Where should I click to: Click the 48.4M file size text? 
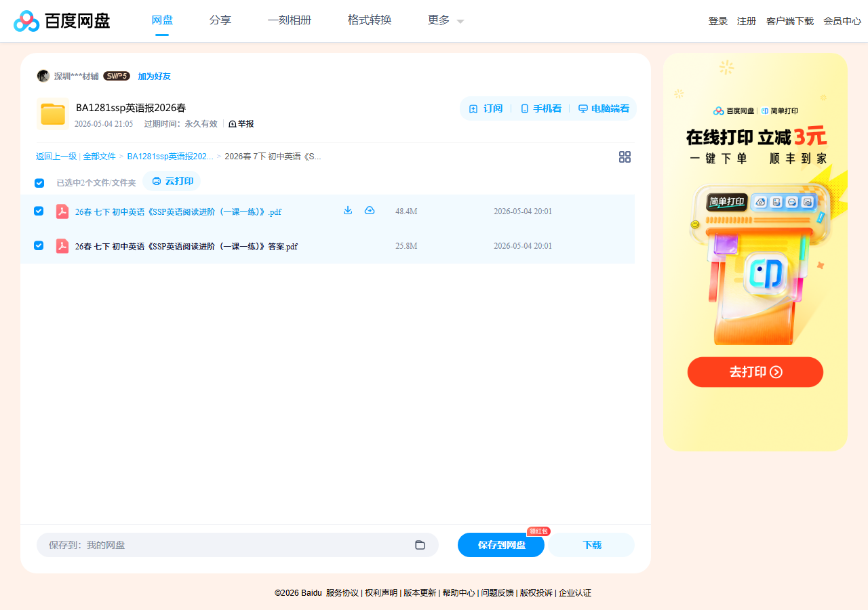coord(406,211)
